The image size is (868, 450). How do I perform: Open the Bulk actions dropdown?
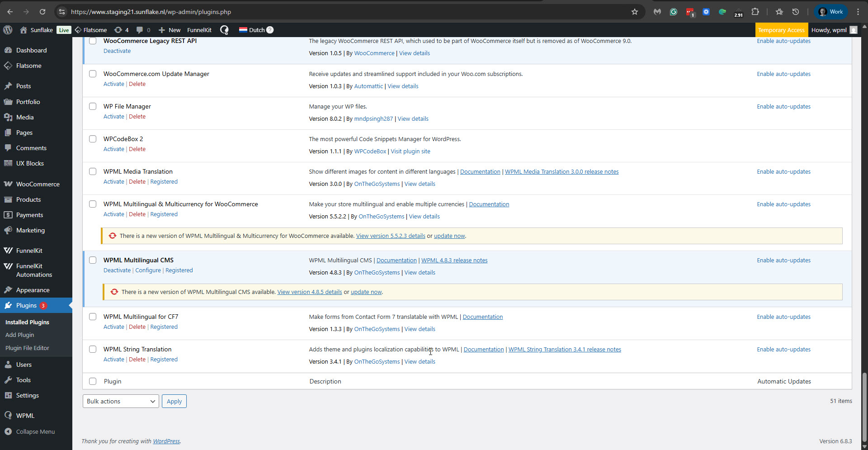tap(121, 401)
